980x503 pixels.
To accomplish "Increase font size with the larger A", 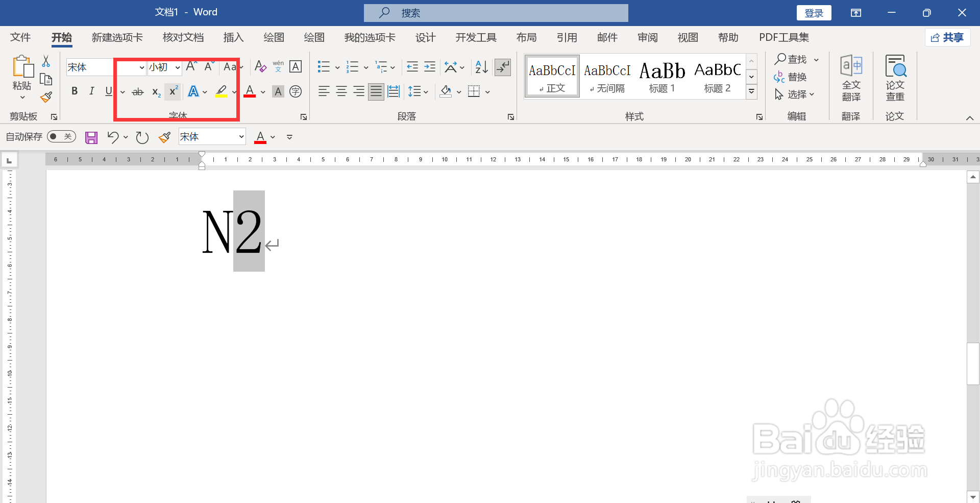I will 191,66.
